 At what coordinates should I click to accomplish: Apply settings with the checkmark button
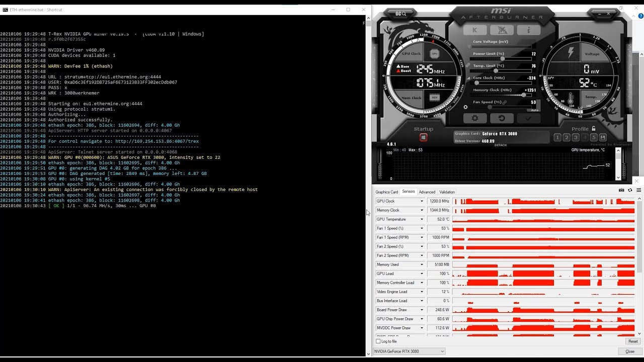pyautogui.click(x=528, y=118)
